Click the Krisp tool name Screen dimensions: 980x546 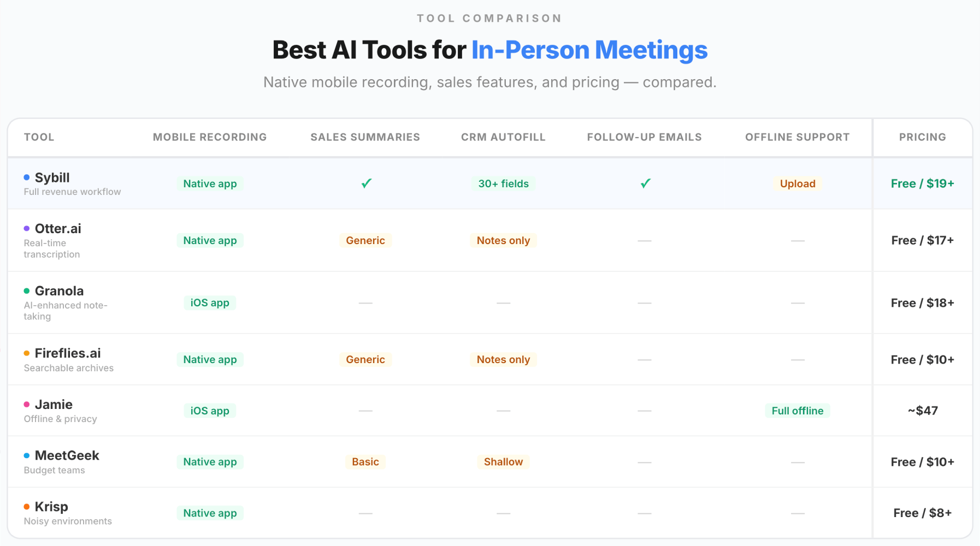tap(51, 507)
